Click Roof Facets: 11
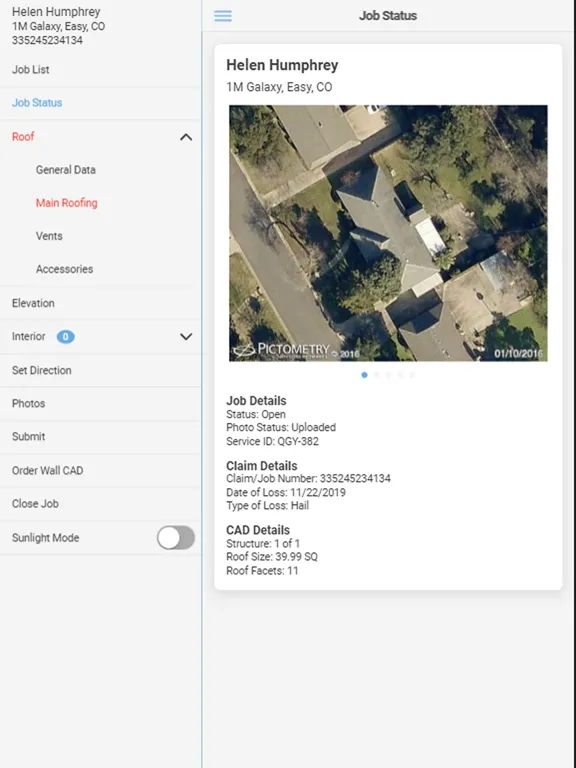 click(x=262, y=571)
